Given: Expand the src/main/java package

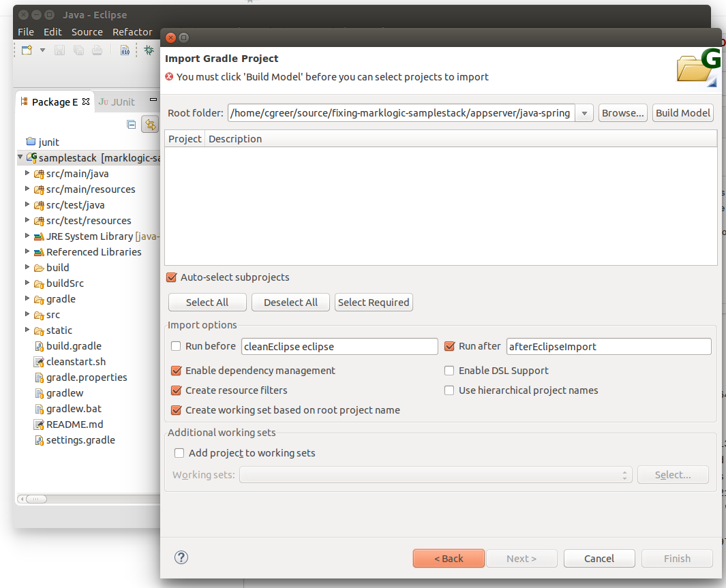Looking at the screenshot, I should (27, 173).
